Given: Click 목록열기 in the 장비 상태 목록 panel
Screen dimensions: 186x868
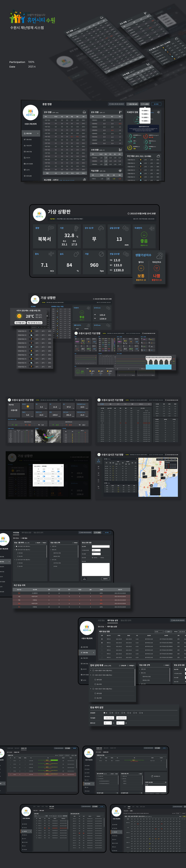Looking at the screenshot, I should pyautogui.click(x=131, y=665).
